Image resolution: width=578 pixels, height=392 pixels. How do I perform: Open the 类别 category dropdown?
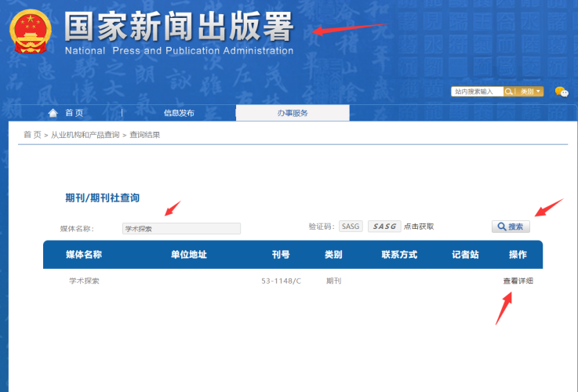click(530, 92)
